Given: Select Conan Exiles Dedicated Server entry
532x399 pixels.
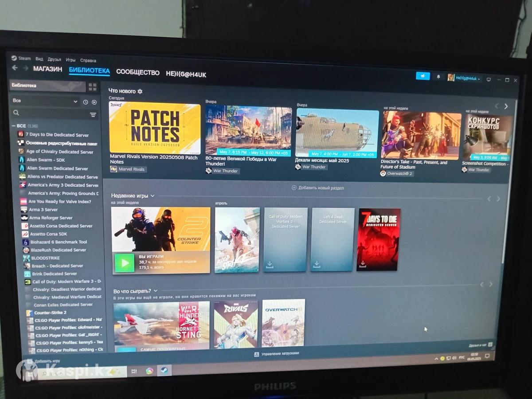Looking at the screenshot, I should (63, 305).
